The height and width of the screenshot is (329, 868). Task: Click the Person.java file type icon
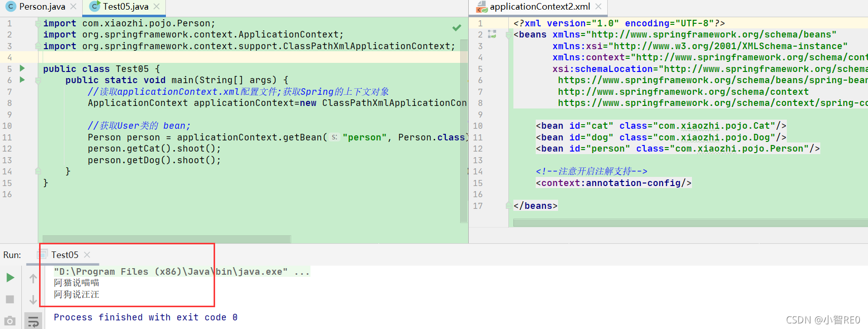coord(11,7)
